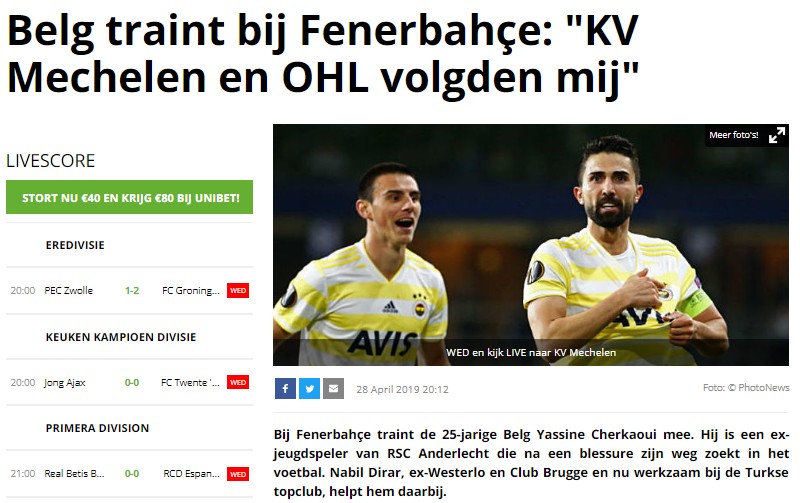The height and width of the screenshot is (503, 800).
Task: Open Real Betis match row
Action: tap(130, 474)
